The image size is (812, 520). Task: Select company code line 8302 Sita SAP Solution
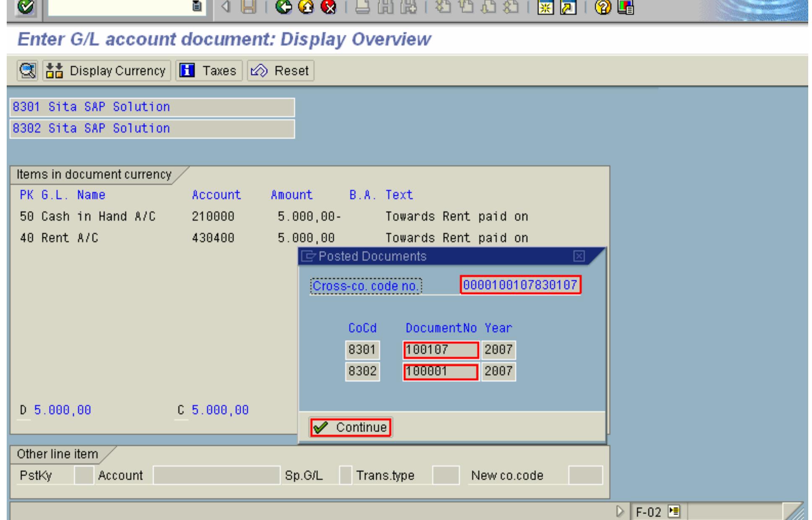click(152, 129)
